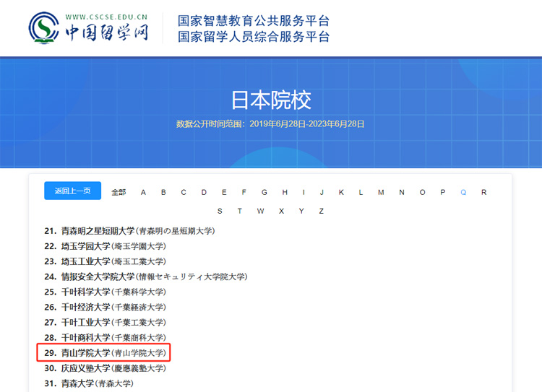Screen dimensions: 542x392
Task: Filter schools by letter L
Action: [361, 192]
